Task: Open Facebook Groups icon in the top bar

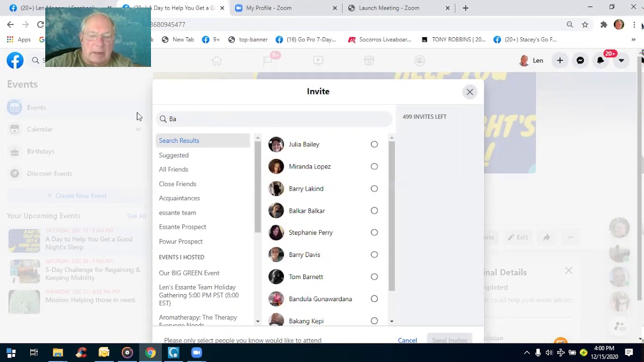Action: pyautogui.click(x=420, y=60)
